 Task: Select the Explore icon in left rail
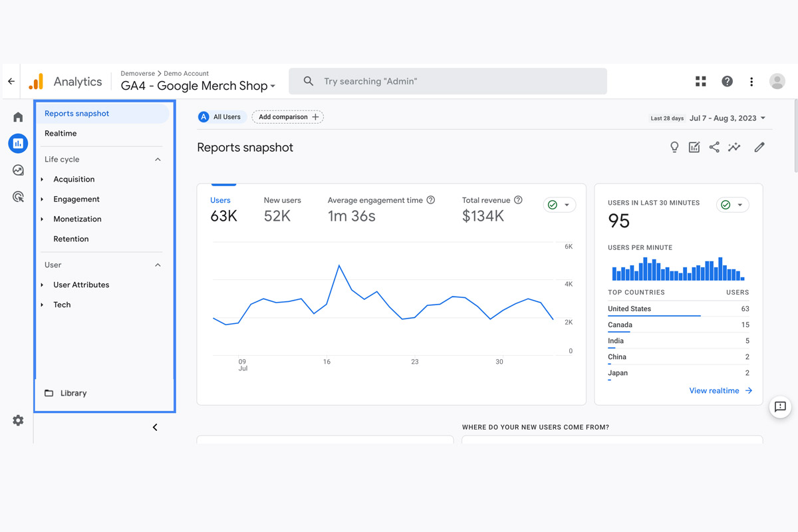coord(18,170)
